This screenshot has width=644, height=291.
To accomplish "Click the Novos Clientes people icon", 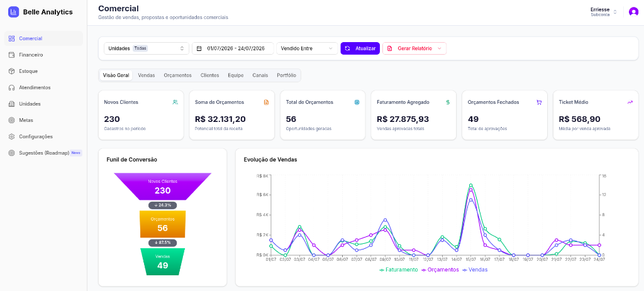I will (175, 102).
